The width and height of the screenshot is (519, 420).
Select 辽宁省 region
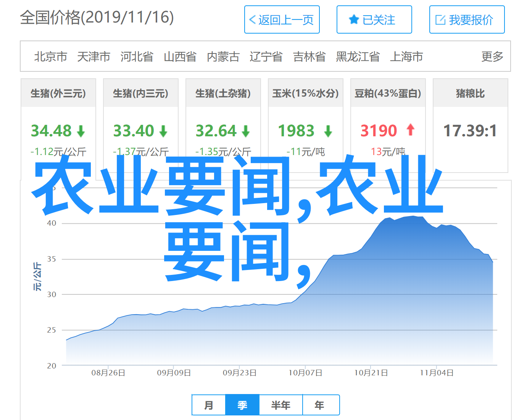pos(266,57)
